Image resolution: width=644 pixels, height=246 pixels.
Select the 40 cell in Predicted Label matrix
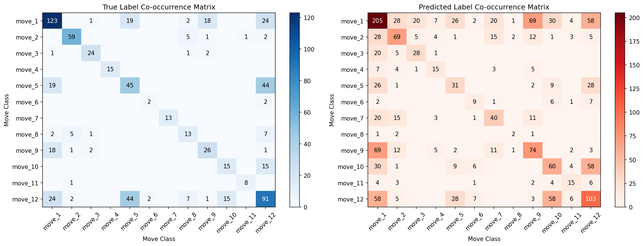click(x=494, y=118)
